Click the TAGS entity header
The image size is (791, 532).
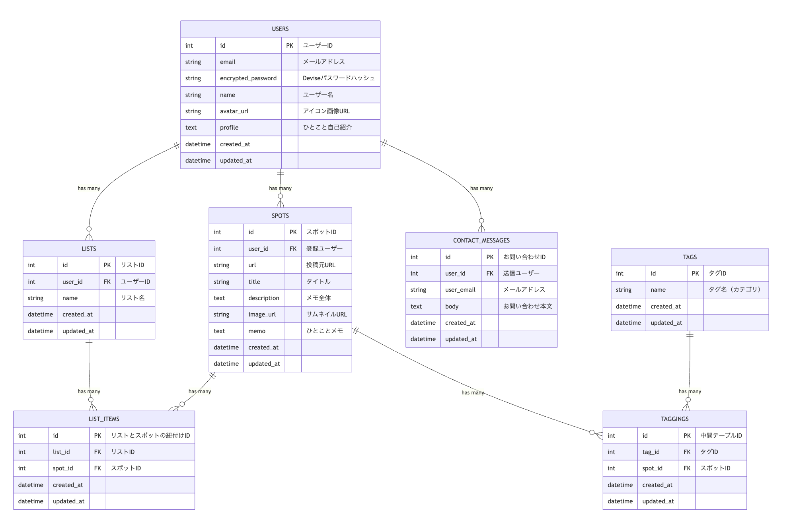coord(690,257)
